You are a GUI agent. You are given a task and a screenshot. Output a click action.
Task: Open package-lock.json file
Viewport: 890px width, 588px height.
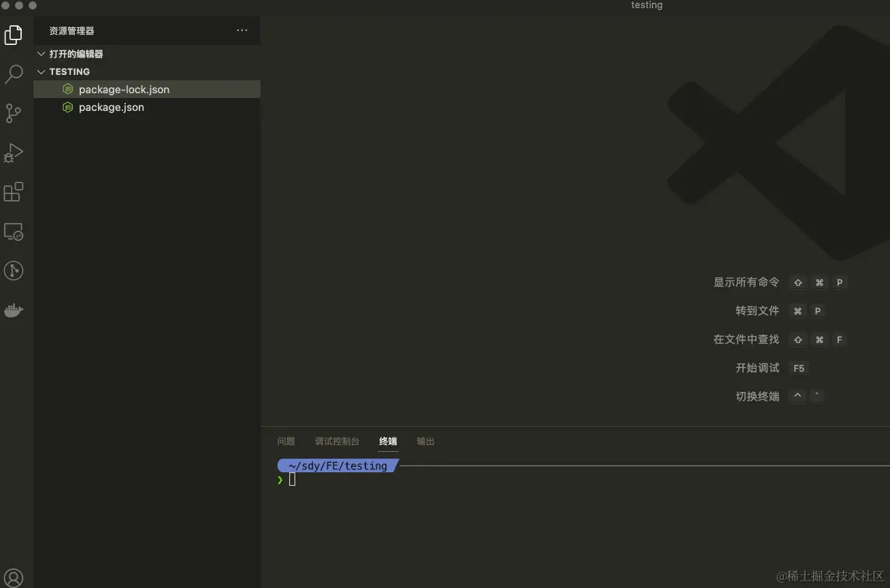(x=147, y=89)
